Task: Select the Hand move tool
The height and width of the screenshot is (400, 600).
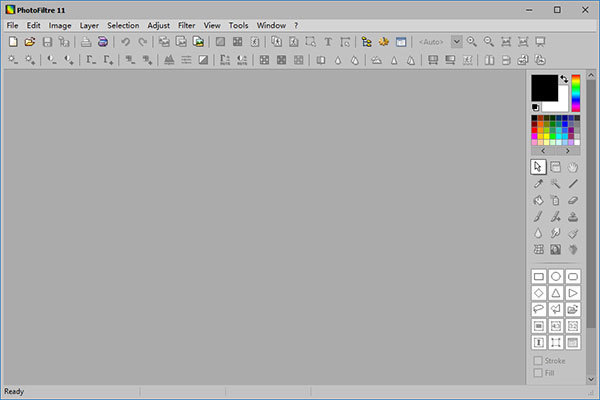Action: pyautogui.click(x=572, y=167)
